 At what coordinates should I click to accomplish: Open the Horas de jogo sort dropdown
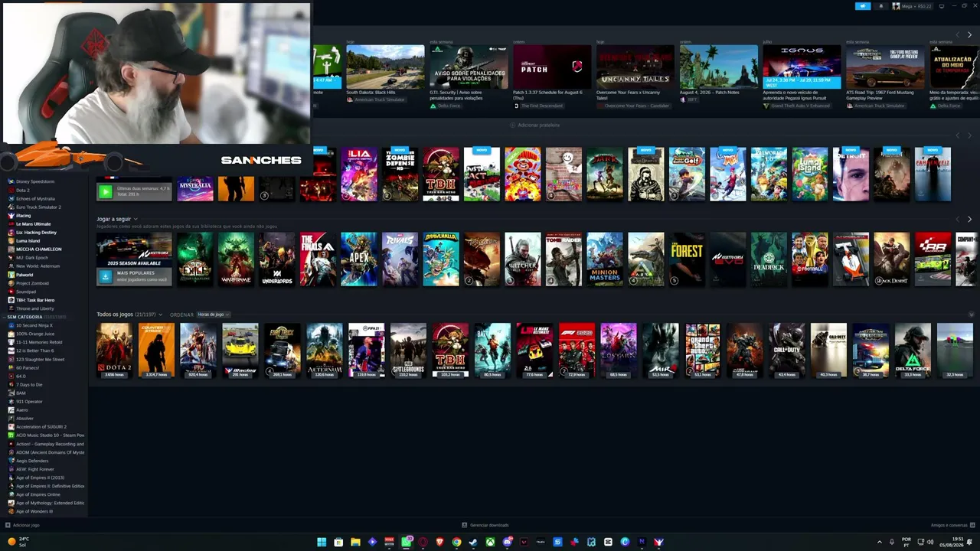pyautogui.click(x=214, y=315)
